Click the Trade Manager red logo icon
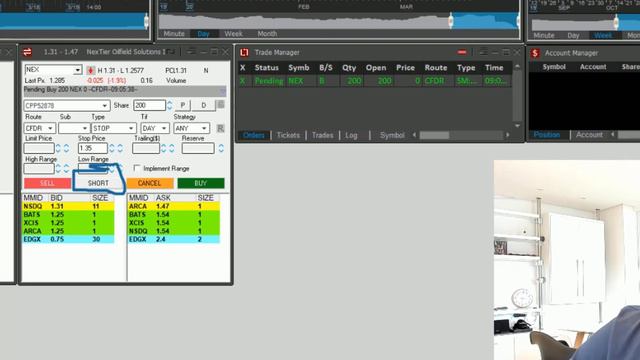Screen dimensions: 640x360 [244, 52]
